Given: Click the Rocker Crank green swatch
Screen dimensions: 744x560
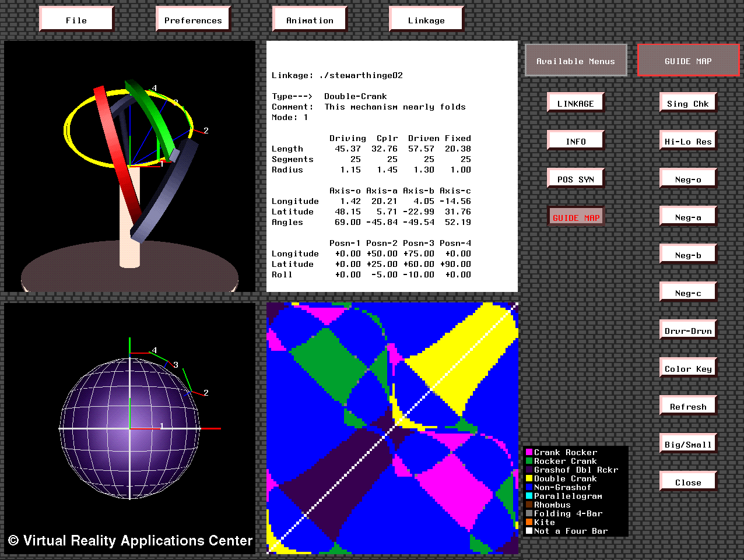Looking at the screenshot, I should point(529,461).
